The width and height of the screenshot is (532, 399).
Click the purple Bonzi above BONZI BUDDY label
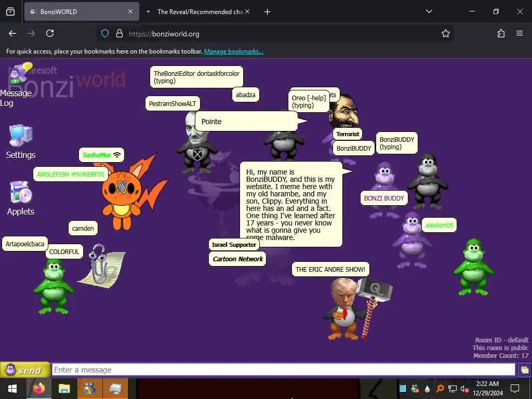click(385, 177)
